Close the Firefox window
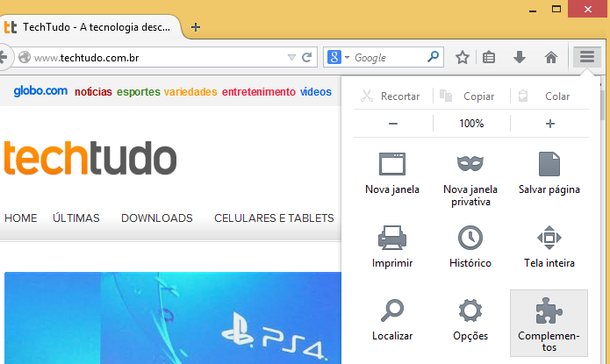Image resolution: width=610 pixels, height=364 pixels. pyautogui.click(x=588, y=9)
